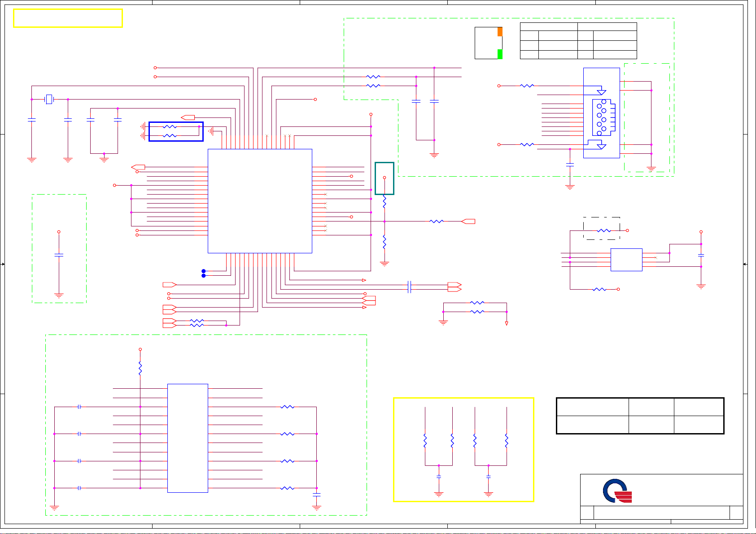756x534 pixels.
Task: Click off-page connector above blue box
Action: 188,117
